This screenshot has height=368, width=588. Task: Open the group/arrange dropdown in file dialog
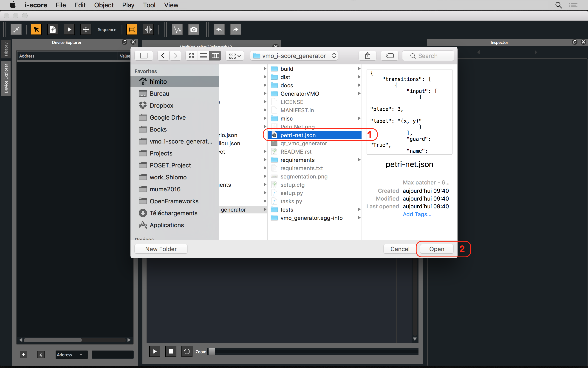[x=235, y=56]
